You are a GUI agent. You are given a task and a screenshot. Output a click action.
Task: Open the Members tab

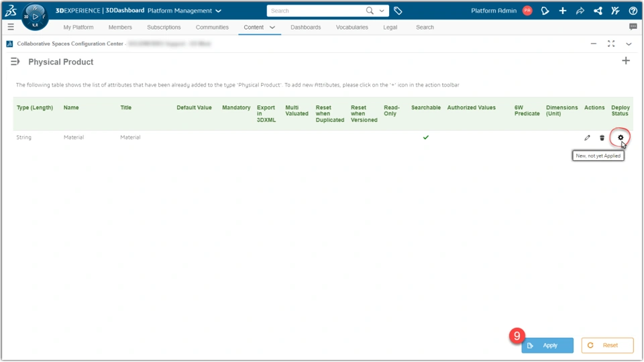(x=120, y=27)
